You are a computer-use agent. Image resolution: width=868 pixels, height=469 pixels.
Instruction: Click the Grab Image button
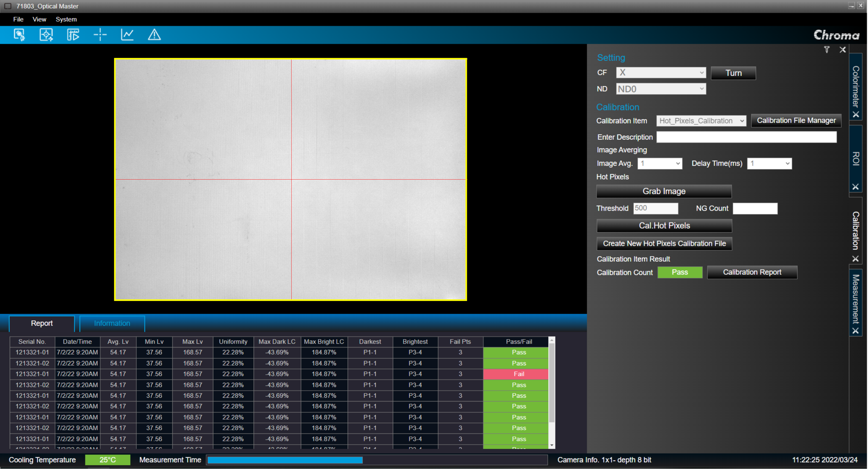click(x=664, y=191)
